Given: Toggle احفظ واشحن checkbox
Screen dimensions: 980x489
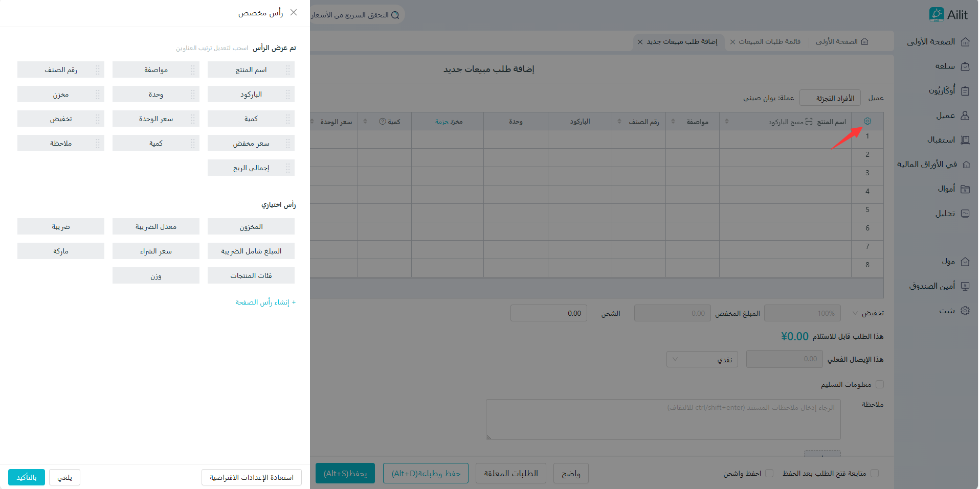Looking at the screenshot, I should point(769,473).
